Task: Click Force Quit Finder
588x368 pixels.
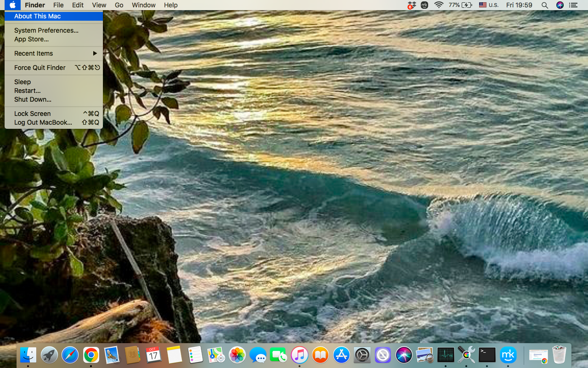Action: [40, 68]
